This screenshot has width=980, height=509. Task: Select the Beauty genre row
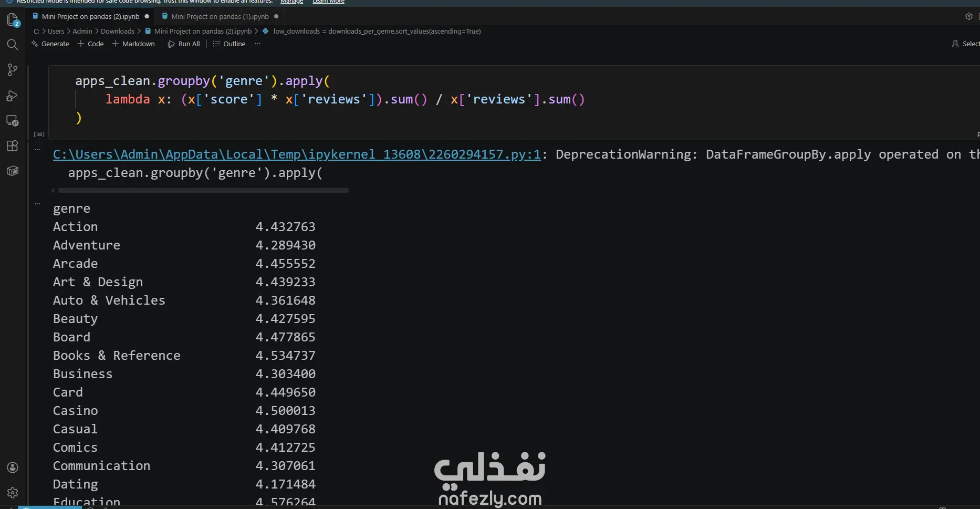point(184,319)
